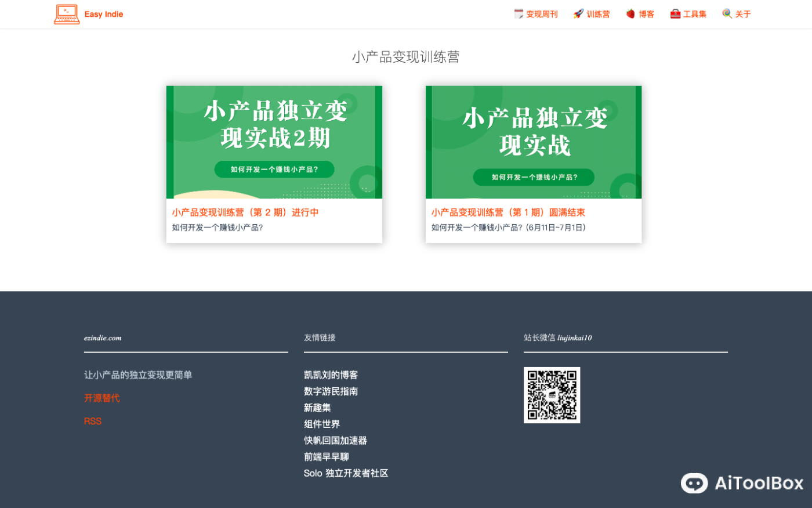
Task: Visit 凯凯刘的博客 friend link
Action: pyautogui.click(x=330, y=375)
